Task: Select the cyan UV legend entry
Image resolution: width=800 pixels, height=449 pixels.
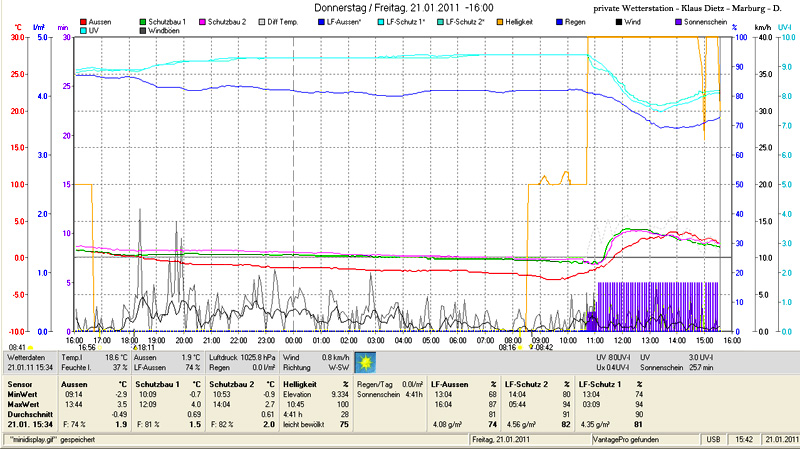Action: click(88, 30)
